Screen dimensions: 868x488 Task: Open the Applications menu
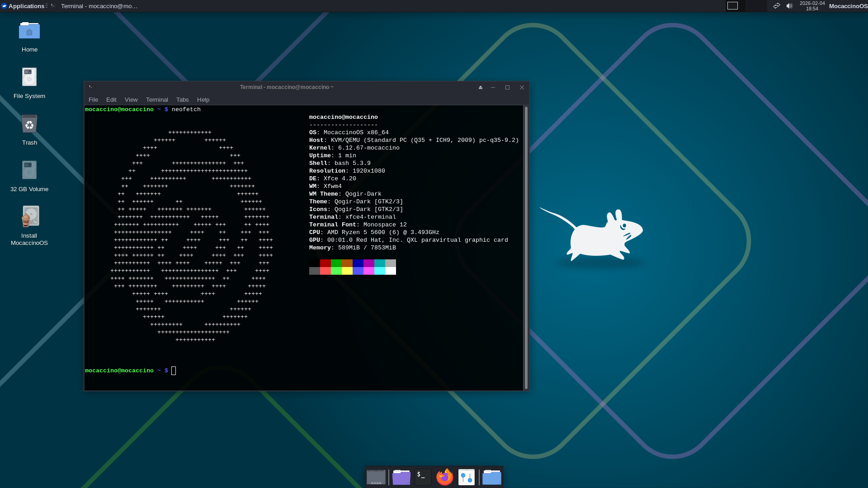pos(23,6)
